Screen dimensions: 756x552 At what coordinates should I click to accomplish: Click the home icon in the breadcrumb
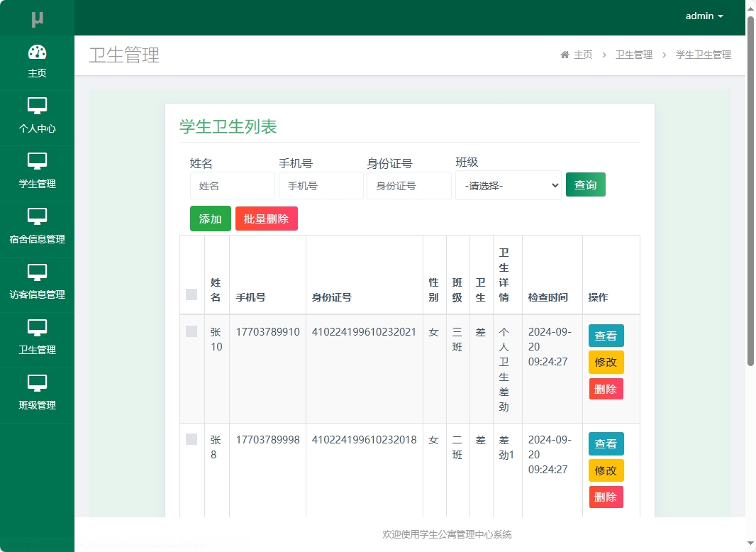(565, 54)
